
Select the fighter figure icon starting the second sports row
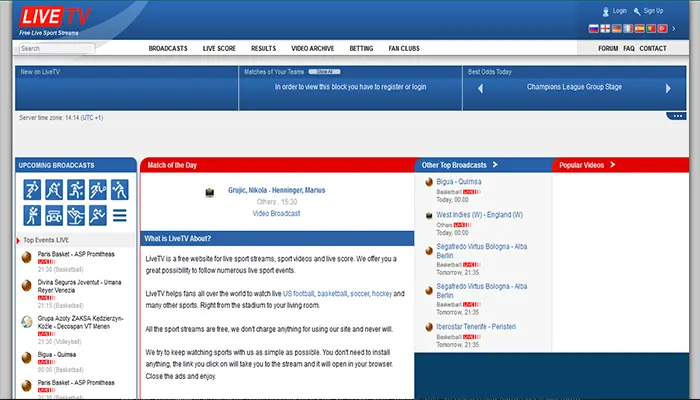(32, 216)
